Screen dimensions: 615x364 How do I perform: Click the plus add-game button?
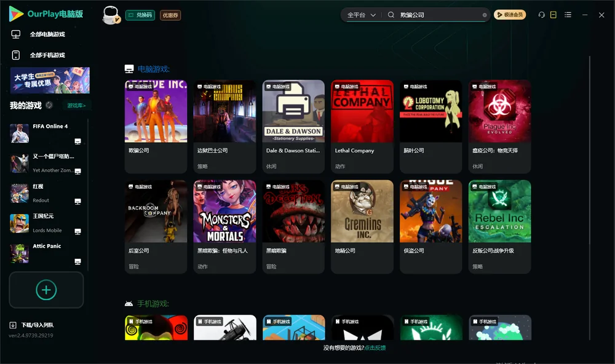click(x=46, y=290)
